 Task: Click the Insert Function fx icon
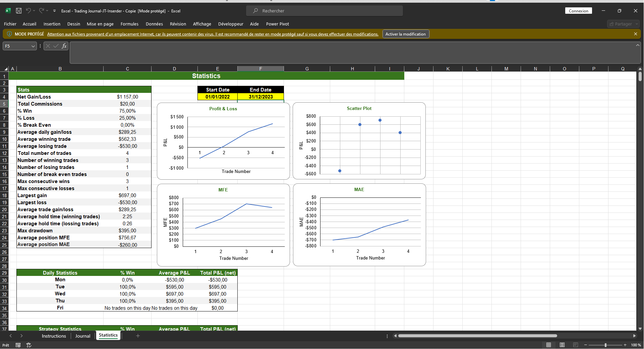pyautogui.click(x=64, y=46)
